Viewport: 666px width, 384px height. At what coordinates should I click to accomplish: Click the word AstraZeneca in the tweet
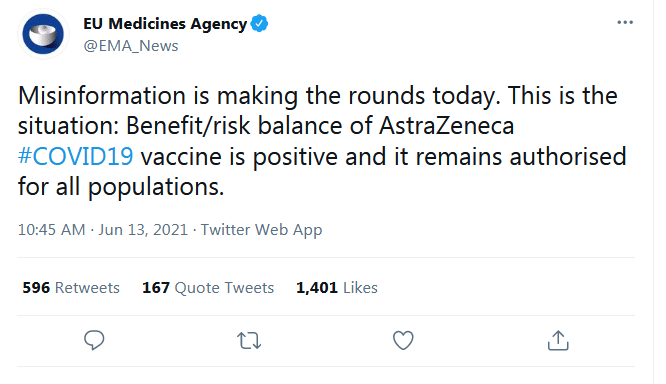click(446, 126)
